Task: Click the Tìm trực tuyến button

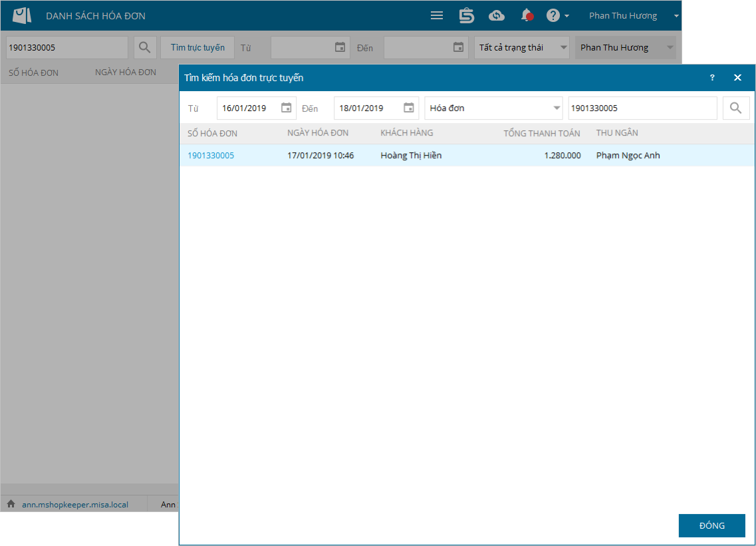Action: tap(197, 47)
